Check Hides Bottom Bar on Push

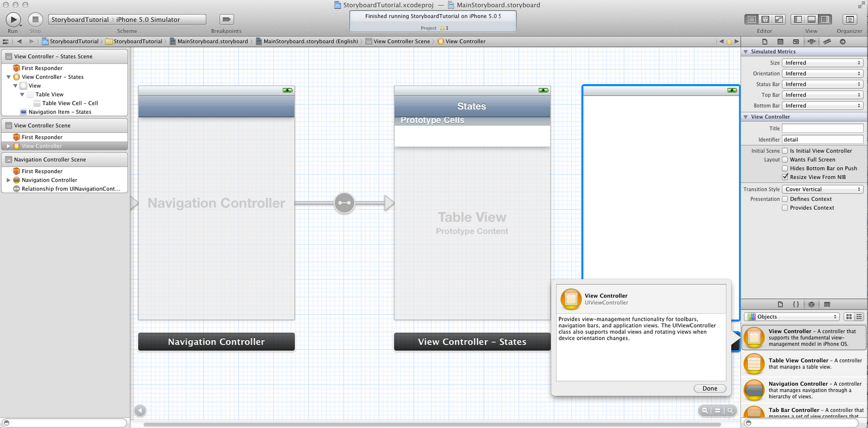tap(785, 168)
